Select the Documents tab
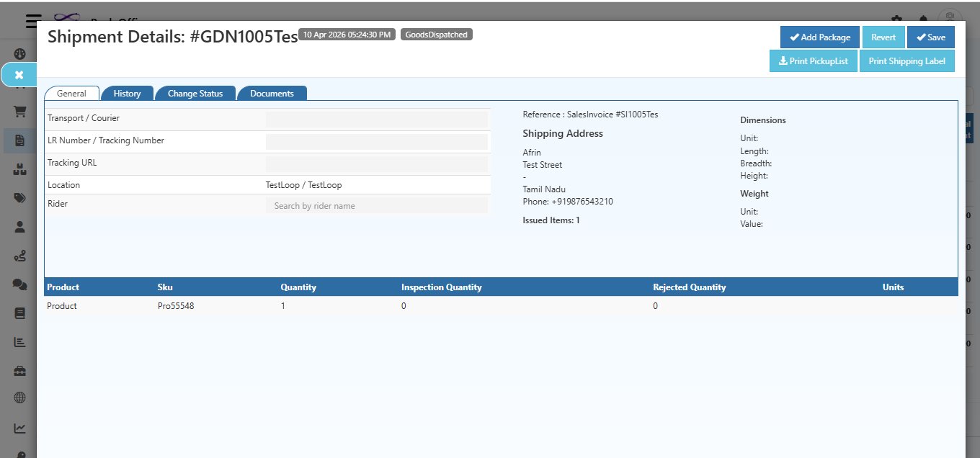This screenshot has width=980, height=458. tap(272, 93)
